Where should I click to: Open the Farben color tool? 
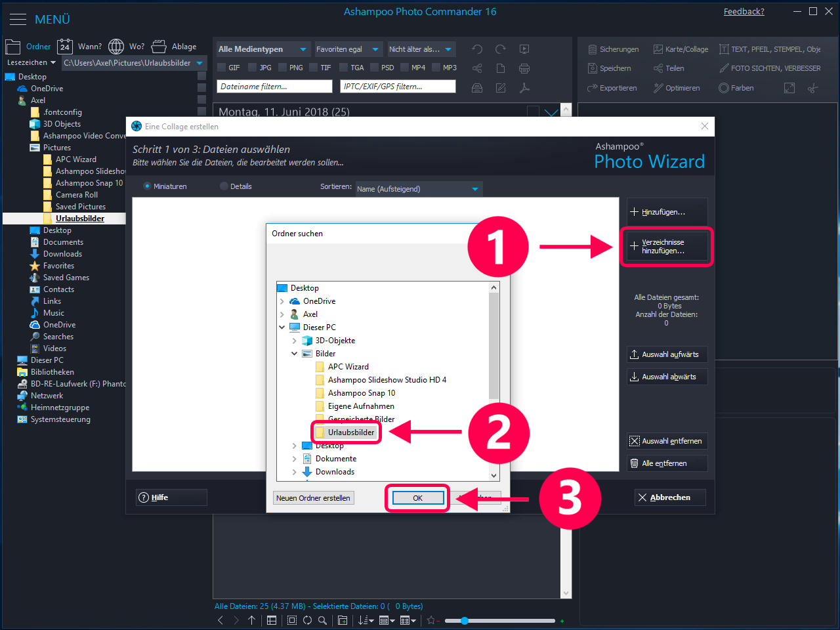pos(736,88)
